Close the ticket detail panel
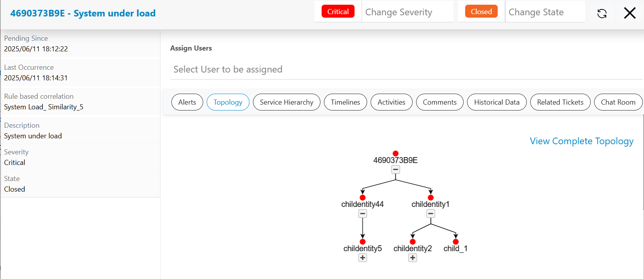The height and width of the screenshot is (279, 644). (629, 13)
